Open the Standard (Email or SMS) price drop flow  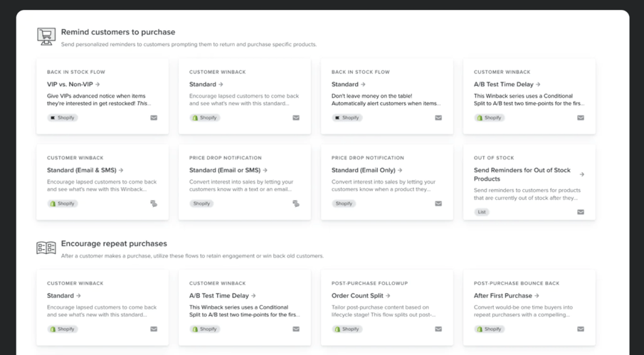point(228,170)
